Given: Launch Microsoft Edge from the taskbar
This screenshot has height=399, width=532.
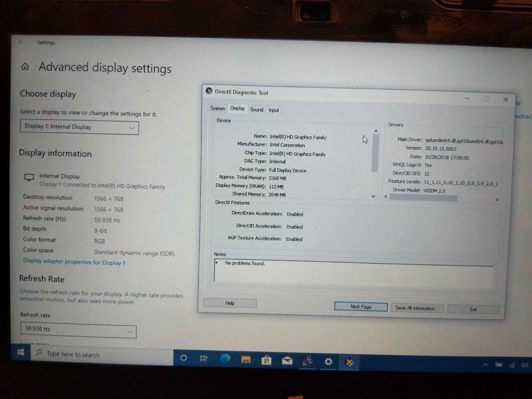Looking at the screenshot, I should point(225,359).
